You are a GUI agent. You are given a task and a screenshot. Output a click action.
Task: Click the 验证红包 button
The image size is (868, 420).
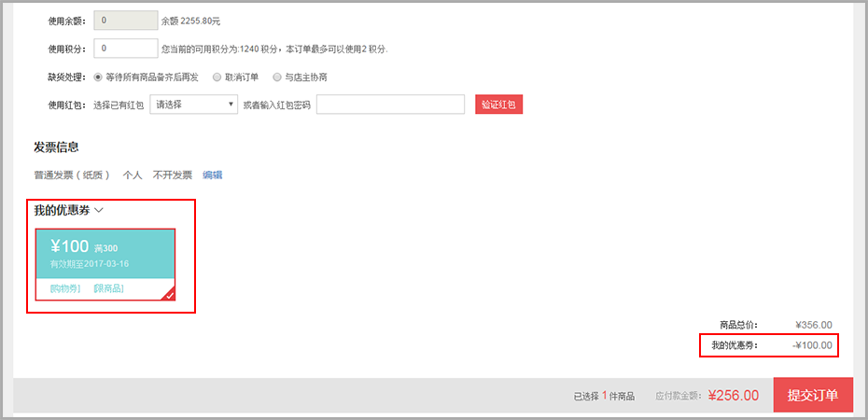tap(498, 105)
